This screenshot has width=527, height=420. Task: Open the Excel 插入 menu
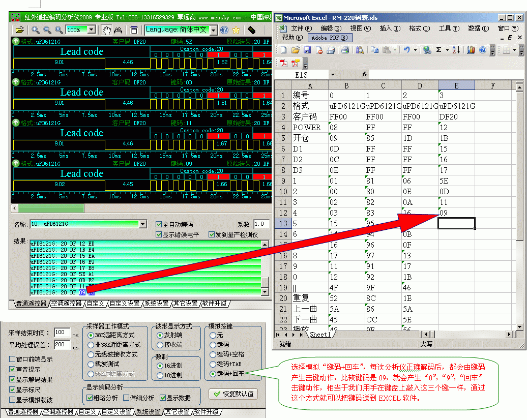pyautogui.click(x=389, y=28)
